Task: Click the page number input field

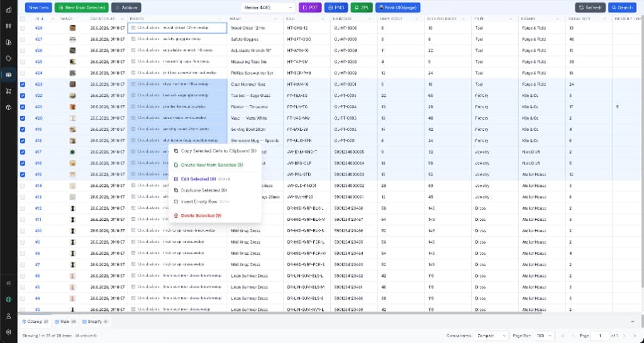Action: click(600, 335)
